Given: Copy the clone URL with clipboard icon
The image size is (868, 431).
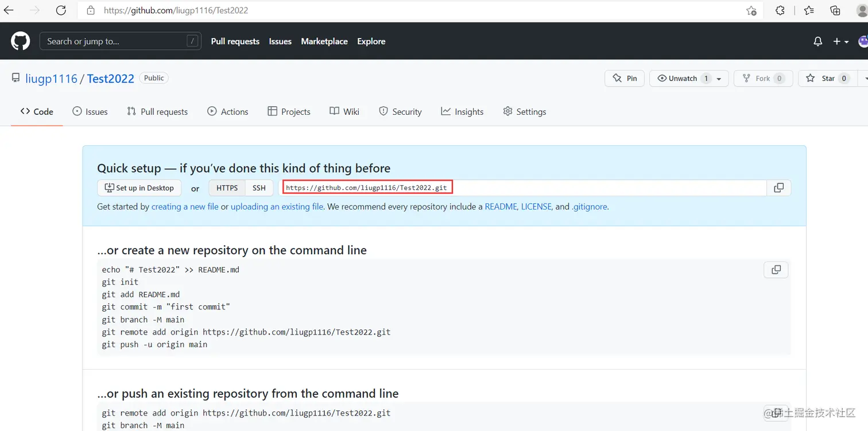Looking at the screenshot, I should click(x=779, y=188).
